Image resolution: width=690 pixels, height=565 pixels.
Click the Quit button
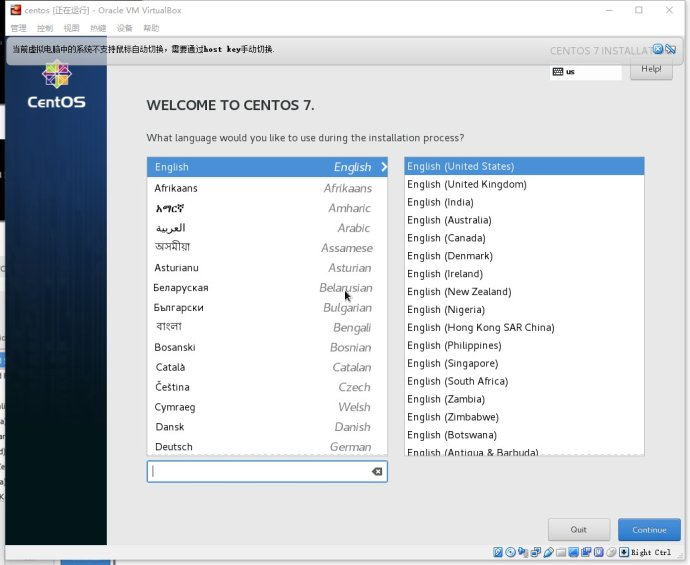click(579, 530)
